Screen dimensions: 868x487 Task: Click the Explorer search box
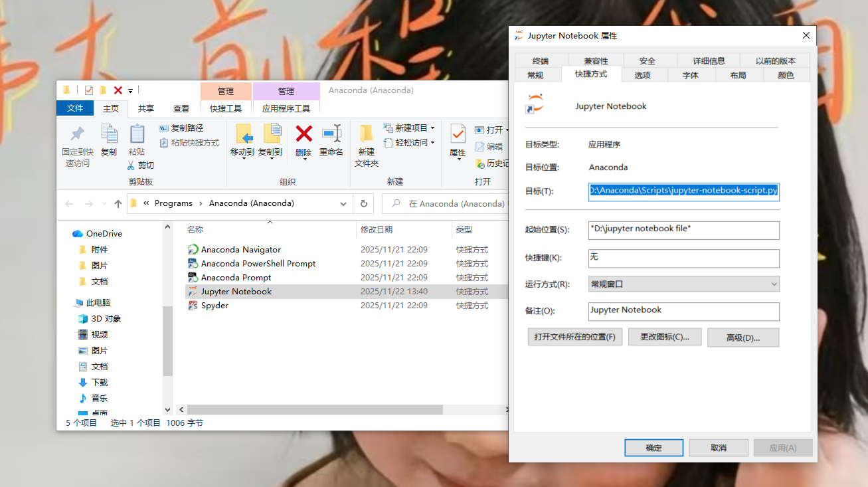[x=445, y=203]
